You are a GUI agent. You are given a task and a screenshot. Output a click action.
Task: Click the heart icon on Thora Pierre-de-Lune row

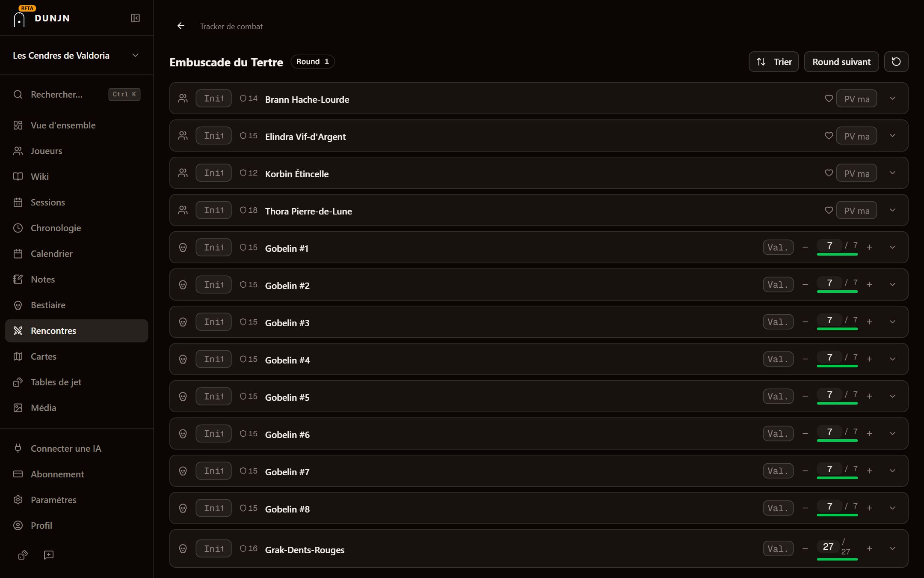[829, 210]
